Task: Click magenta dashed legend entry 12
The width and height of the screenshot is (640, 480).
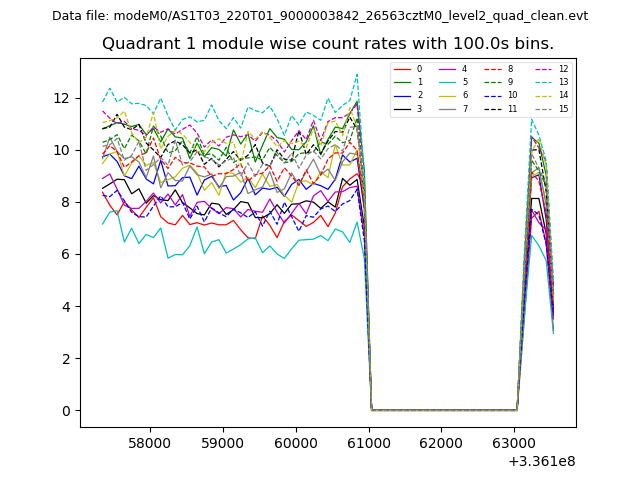Action: point(550,69)
